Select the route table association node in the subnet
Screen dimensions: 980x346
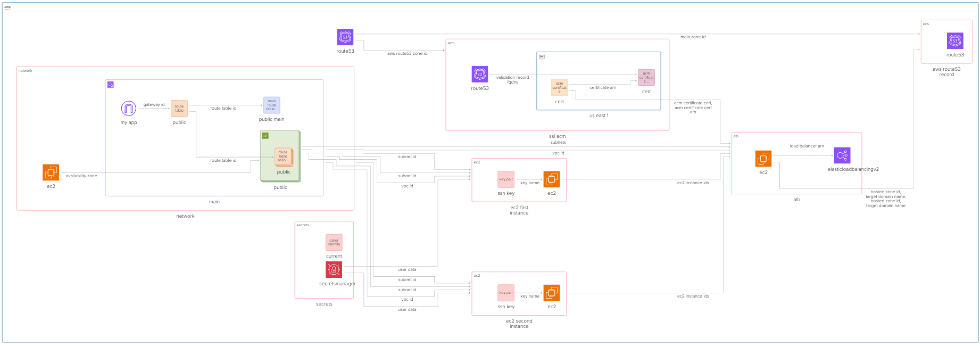pos(283,156)
